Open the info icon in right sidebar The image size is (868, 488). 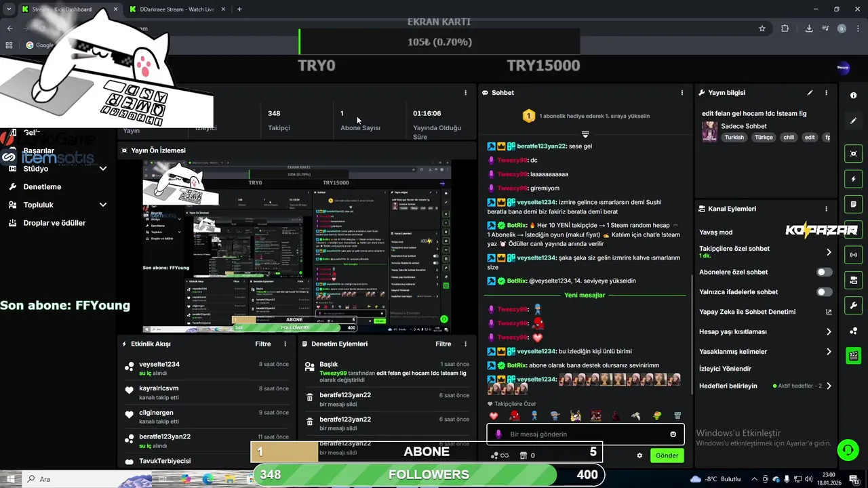[853, 96]
